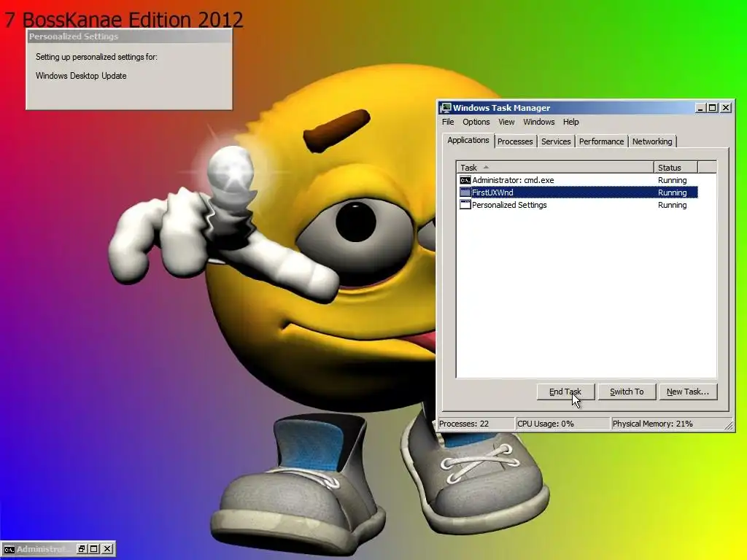
Task: Switch to the Applications tab
Action: pos(468,140)
